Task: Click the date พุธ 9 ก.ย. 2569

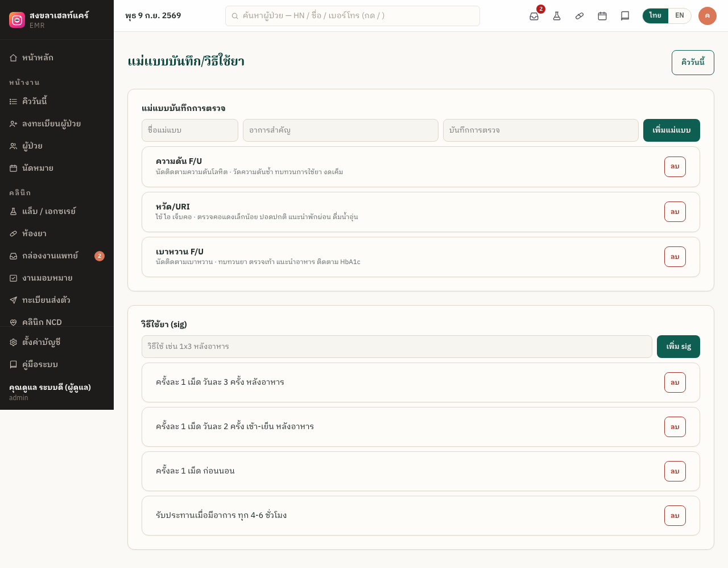Action: (x=153, y=16)
